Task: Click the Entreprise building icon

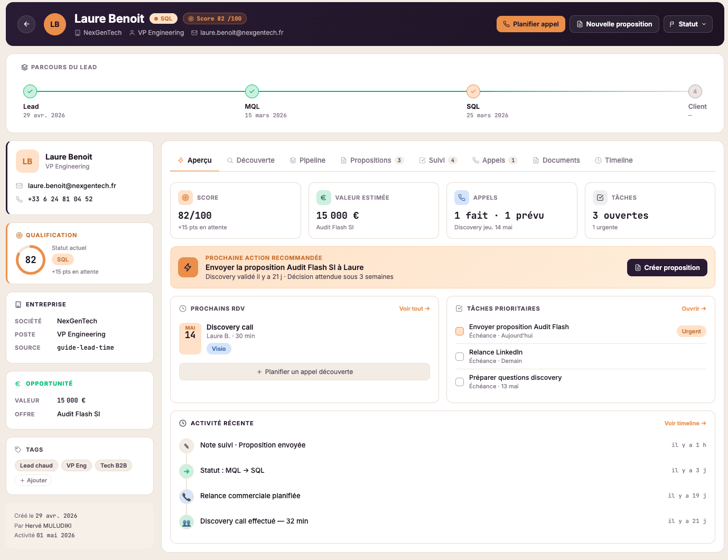Action: click(18, 304)
